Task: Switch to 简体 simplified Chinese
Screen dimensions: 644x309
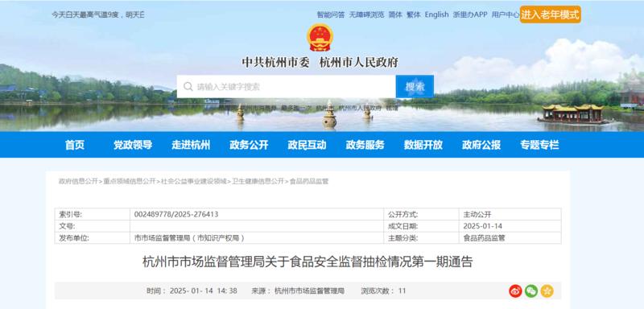Action: point(395,14)
